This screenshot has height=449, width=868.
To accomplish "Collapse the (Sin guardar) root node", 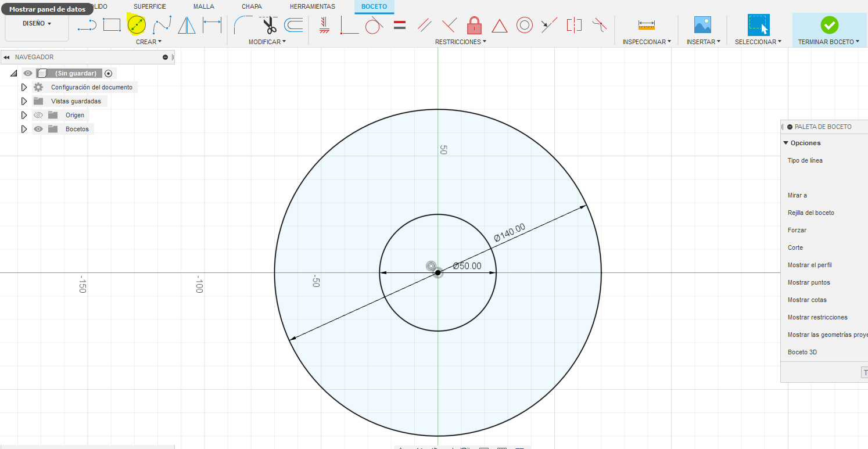I will [13, 74].
